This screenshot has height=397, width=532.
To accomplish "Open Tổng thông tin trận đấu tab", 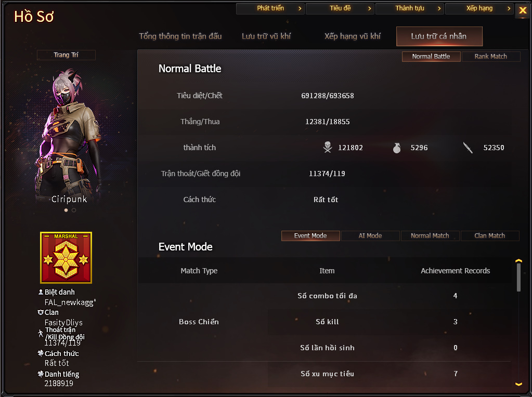I will coord(180,36).
